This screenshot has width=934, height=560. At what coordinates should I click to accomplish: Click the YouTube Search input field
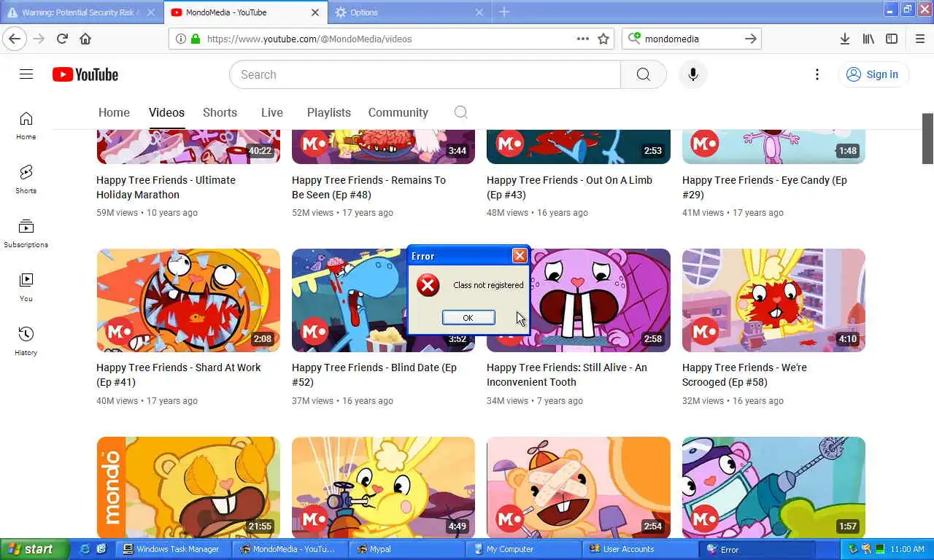point(425,74)
